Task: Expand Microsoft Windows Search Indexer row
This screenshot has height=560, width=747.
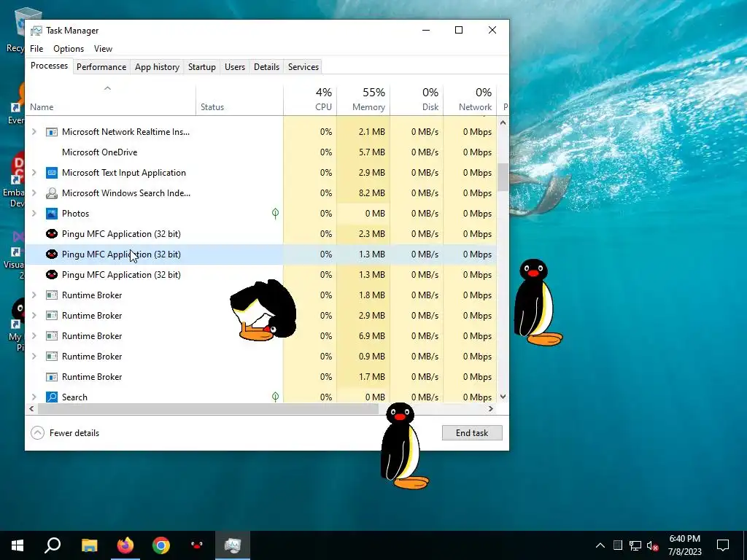Action: [34, 192]
